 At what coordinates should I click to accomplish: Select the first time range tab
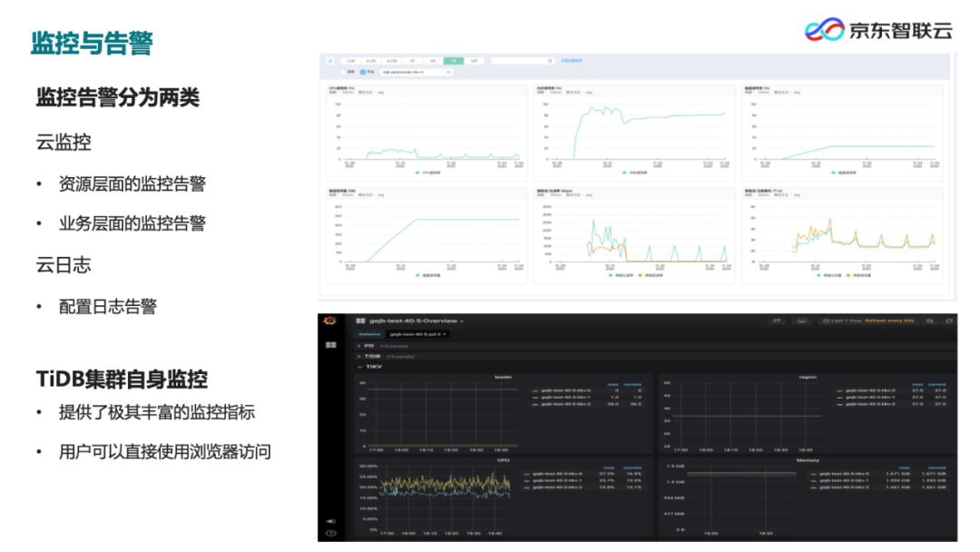350,61
